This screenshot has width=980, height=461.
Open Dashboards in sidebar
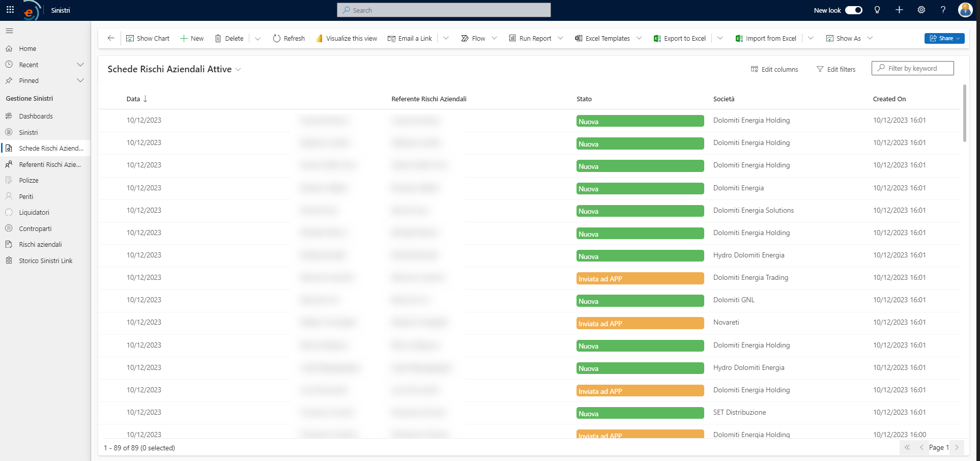[36, 116]
